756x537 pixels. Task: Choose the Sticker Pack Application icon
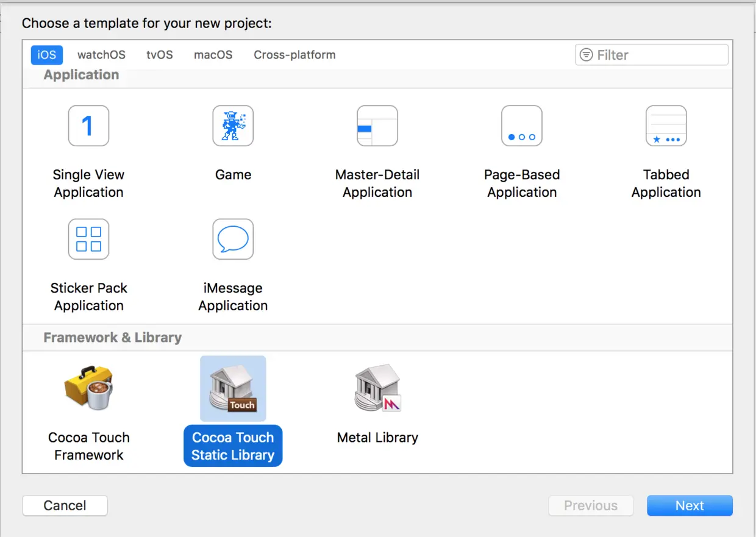[x=88, y=239]
